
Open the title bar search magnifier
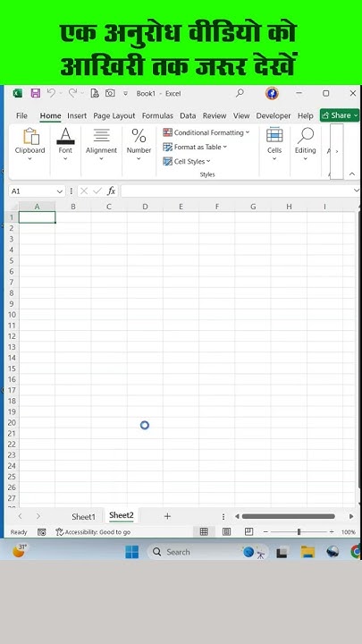(240, 93)
